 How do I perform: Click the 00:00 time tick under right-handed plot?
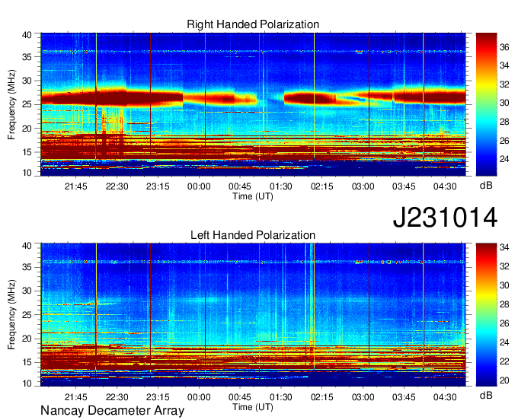199,186
